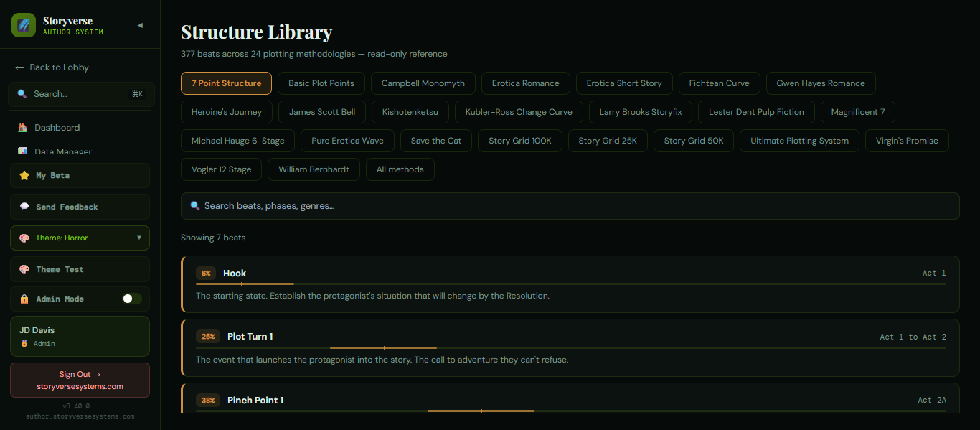
Task: Click the magnifier icon in sidebar search
Action: (22, 94)
